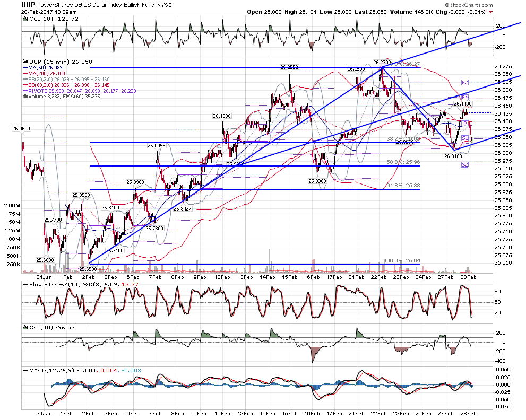This screenshot has width=526, height=420.
Task: Click the MA(50) legend entry
Action: [42, 68]
